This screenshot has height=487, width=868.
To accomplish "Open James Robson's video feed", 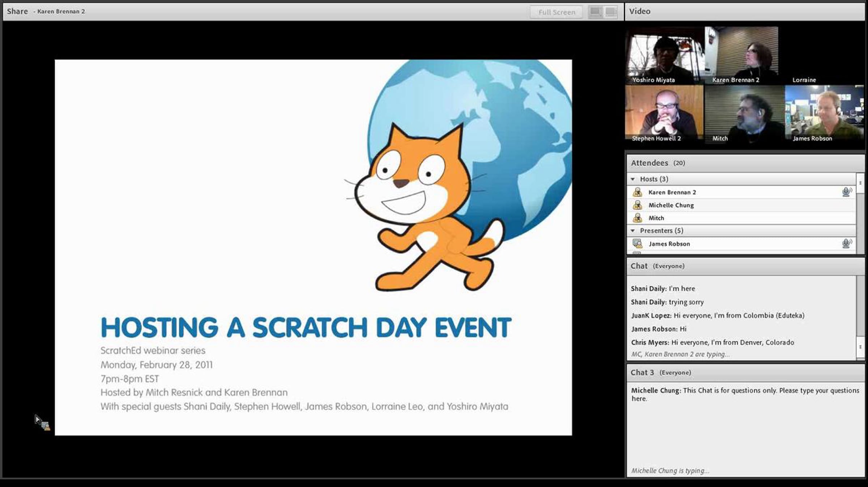I will [825, 114].
